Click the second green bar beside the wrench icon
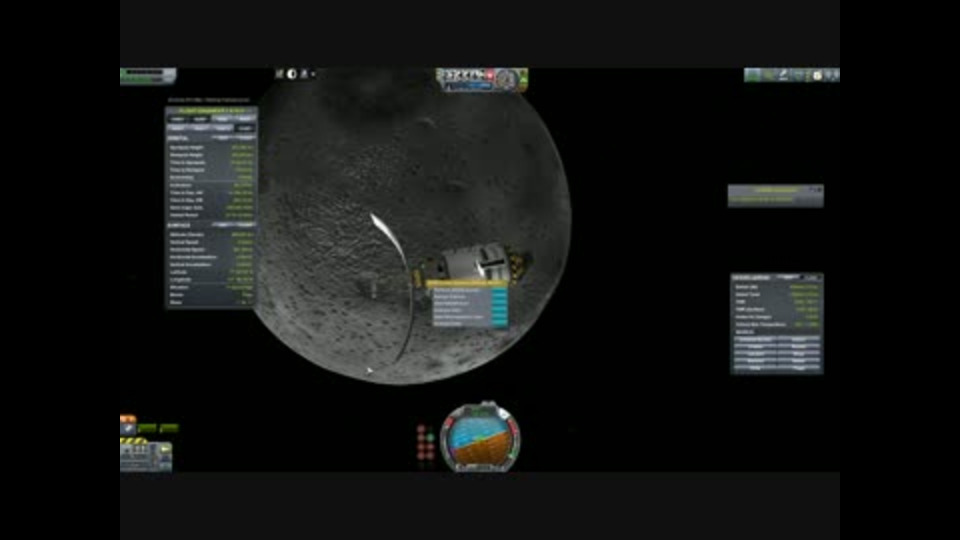960x540 pixels. 169,428
